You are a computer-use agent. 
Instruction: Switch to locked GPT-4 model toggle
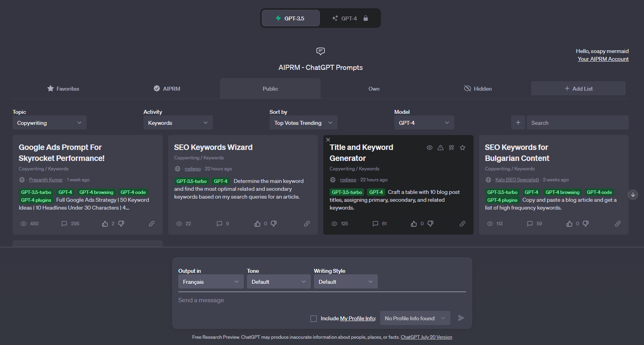(350, 18)
